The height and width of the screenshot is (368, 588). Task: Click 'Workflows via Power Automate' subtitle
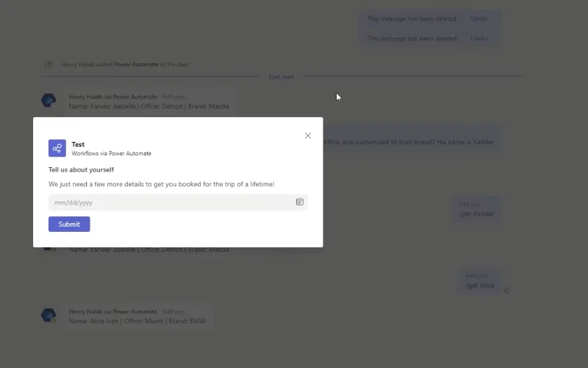click(x=112, y=153)
